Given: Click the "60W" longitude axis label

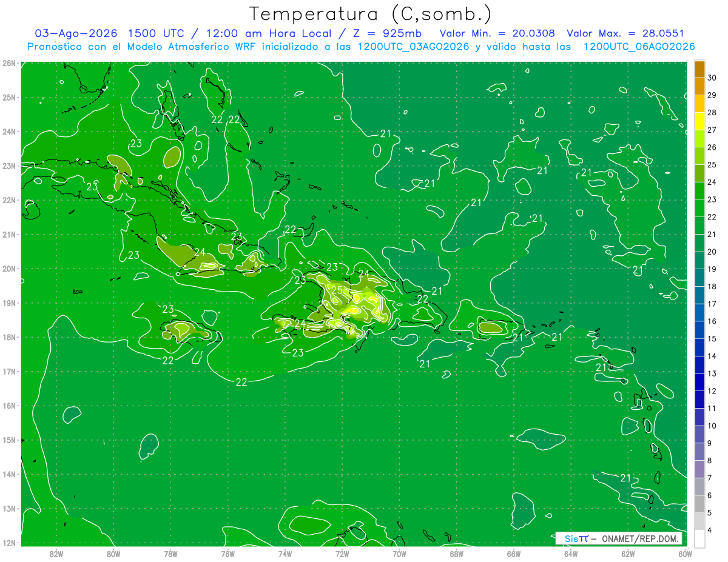Looking at the screenshot, I should tap(686, 553).
